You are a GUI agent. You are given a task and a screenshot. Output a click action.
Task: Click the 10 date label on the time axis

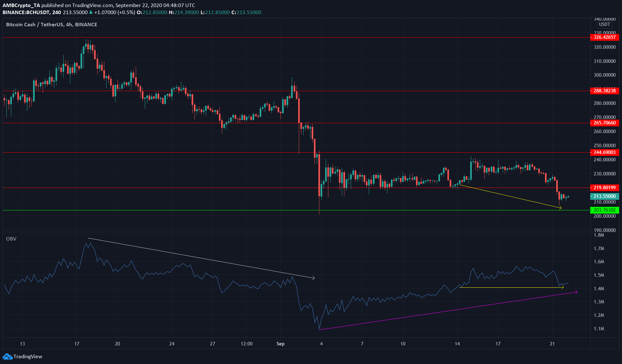tap(403, 344)
